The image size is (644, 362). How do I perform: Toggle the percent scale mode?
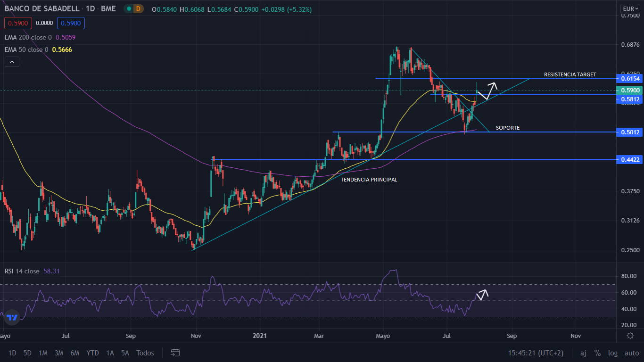point(597,353)
